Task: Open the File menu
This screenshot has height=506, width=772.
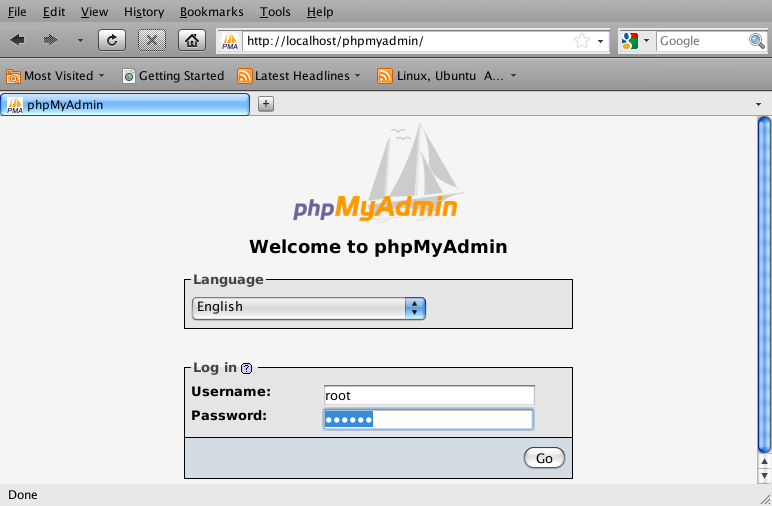Action: pos(17,11)
